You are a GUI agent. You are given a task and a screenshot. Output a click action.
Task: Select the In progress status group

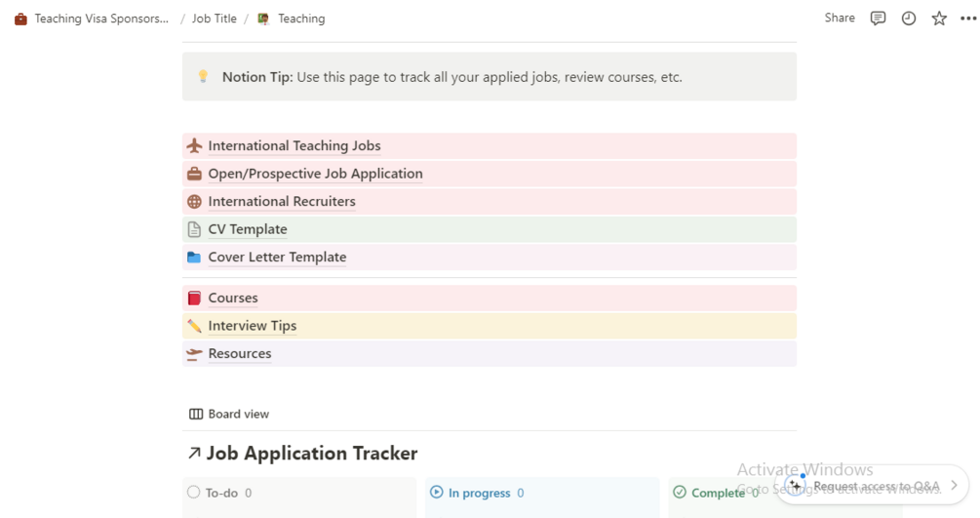[x=479, y=494]
